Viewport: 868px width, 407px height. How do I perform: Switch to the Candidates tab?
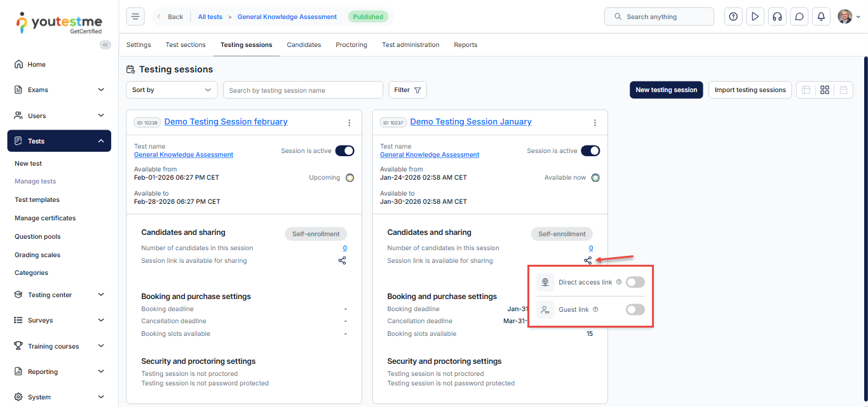[304, 45]
